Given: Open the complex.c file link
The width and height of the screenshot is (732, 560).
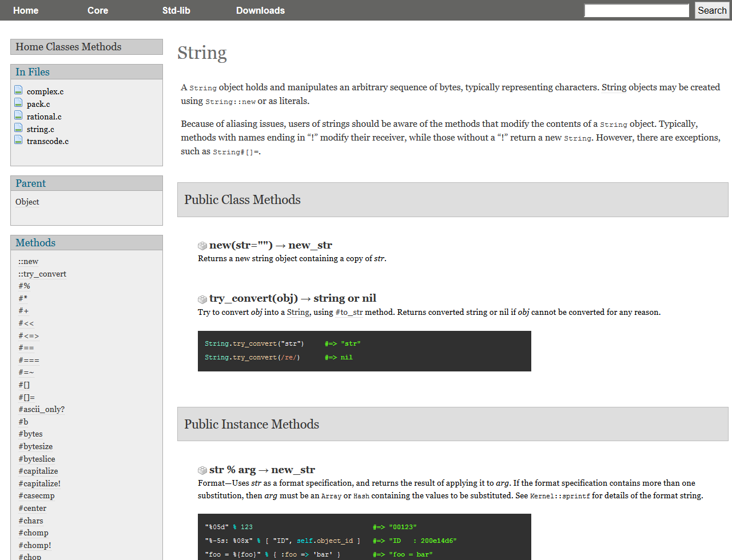Looking at the screenshot, I should 45,91.
